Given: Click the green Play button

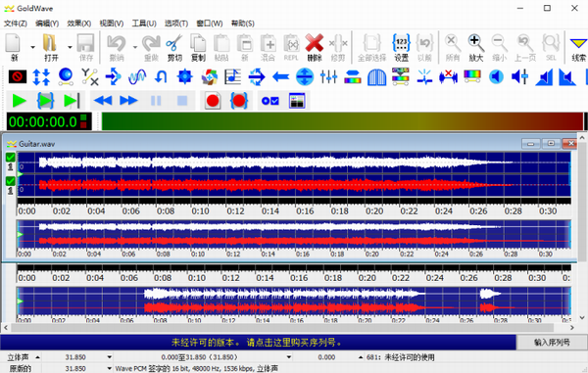Looking at the screenshot, I should pos(19,101).
